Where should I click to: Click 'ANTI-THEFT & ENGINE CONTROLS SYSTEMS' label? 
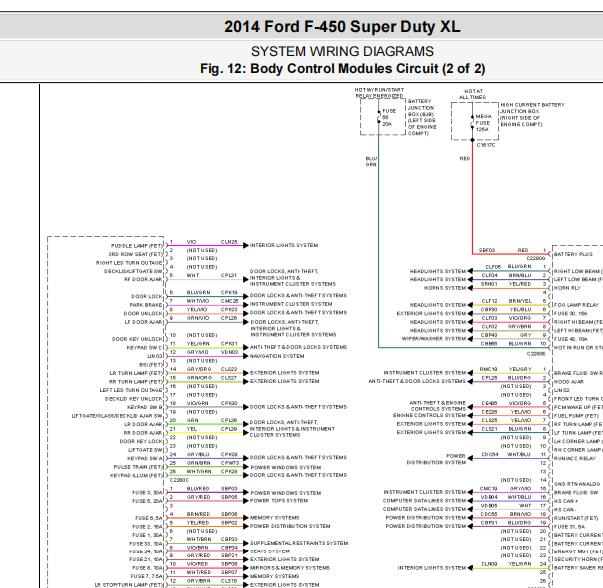(x=437, y=406)
